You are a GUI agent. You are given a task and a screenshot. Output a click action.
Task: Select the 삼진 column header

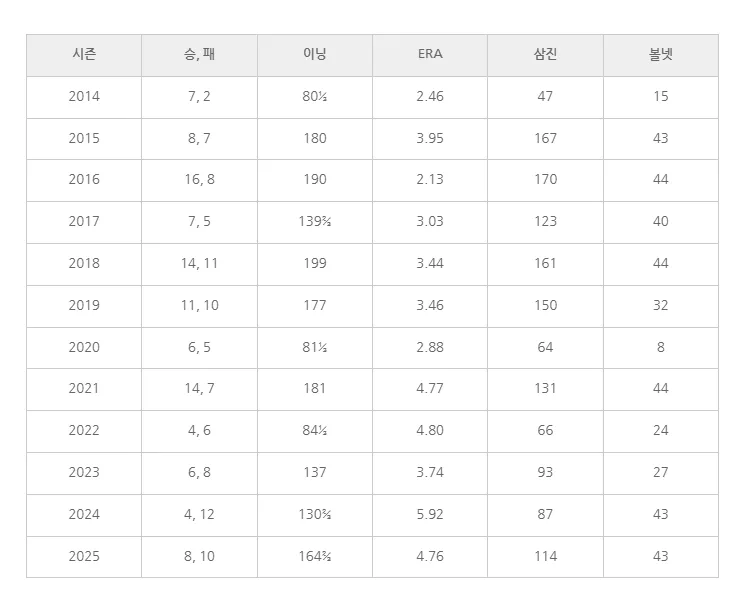point(545,55)
